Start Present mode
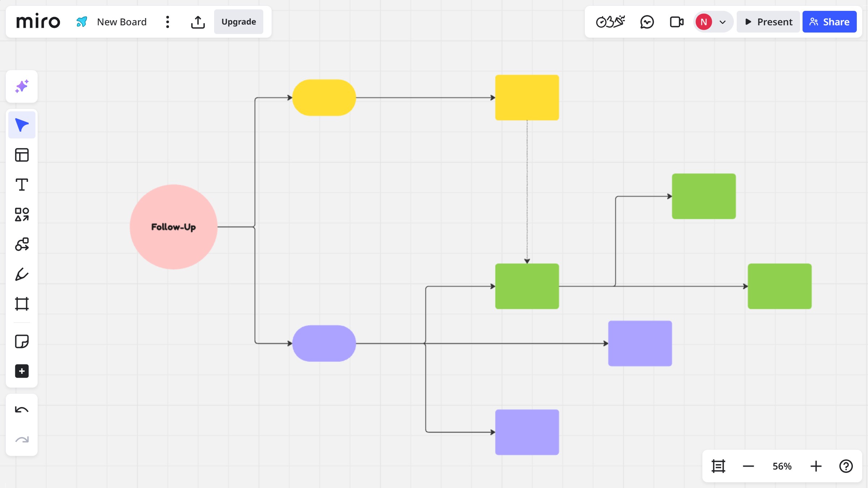868x488 pixels. click(x=768, y=22)
